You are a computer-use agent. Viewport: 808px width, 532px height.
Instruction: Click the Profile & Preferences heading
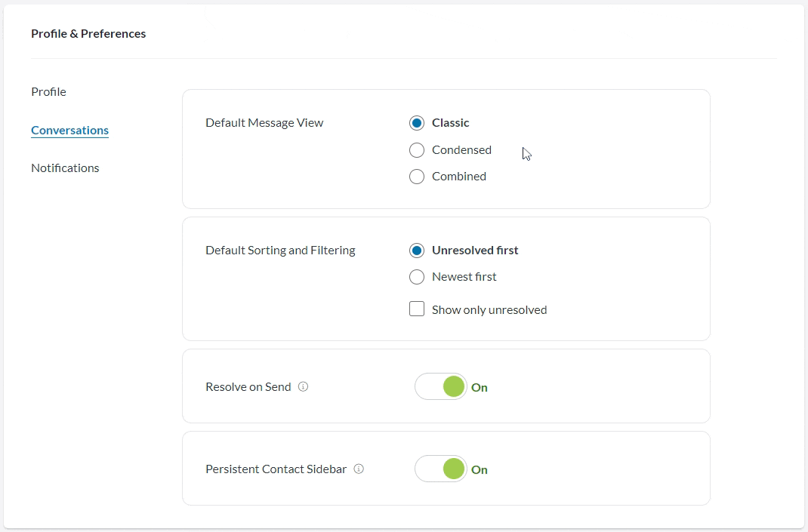coord(88,33)
